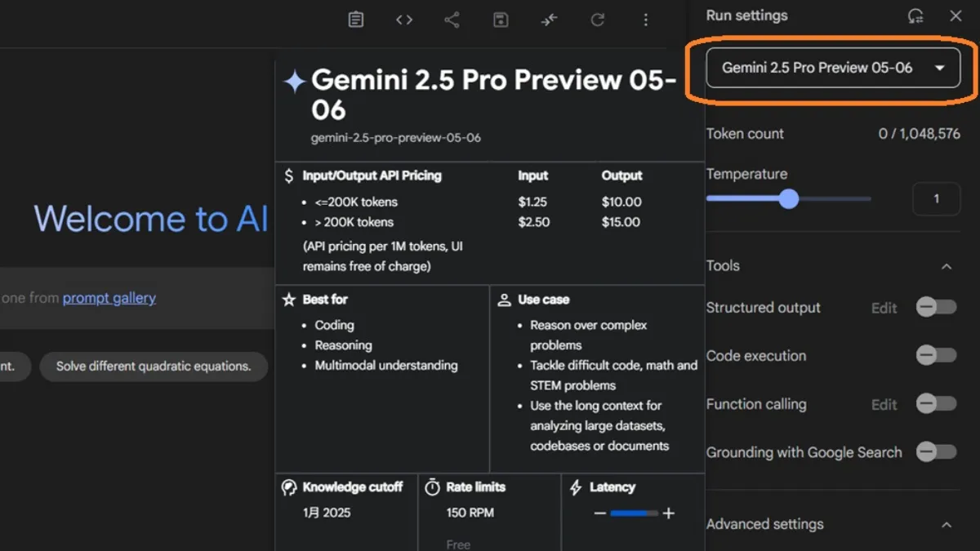Click Edit next to Structured output
The image size is (980, 551).
[884, 308]
